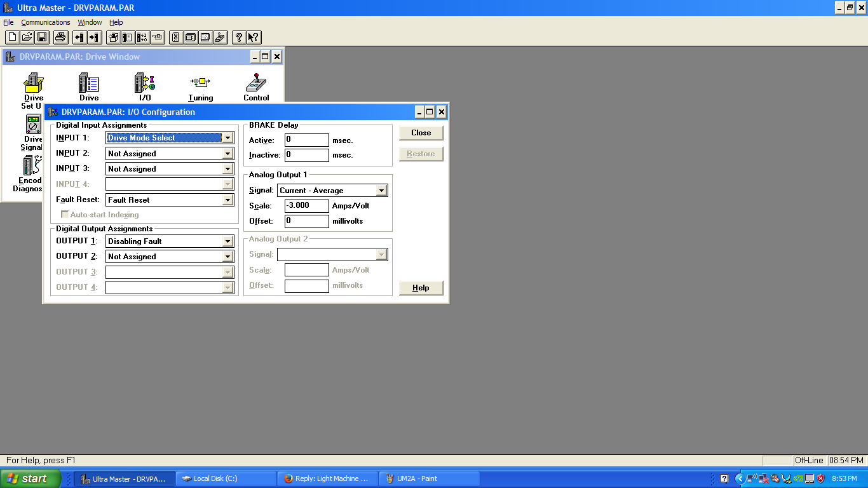Click the left-arrow drive transfer toolbar icon

pos(79,37)
